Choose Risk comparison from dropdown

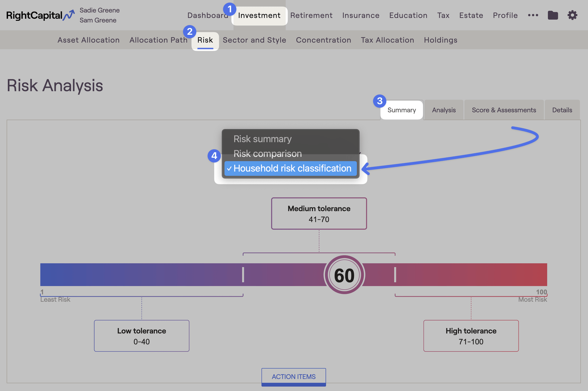click(x=290, y=154)
